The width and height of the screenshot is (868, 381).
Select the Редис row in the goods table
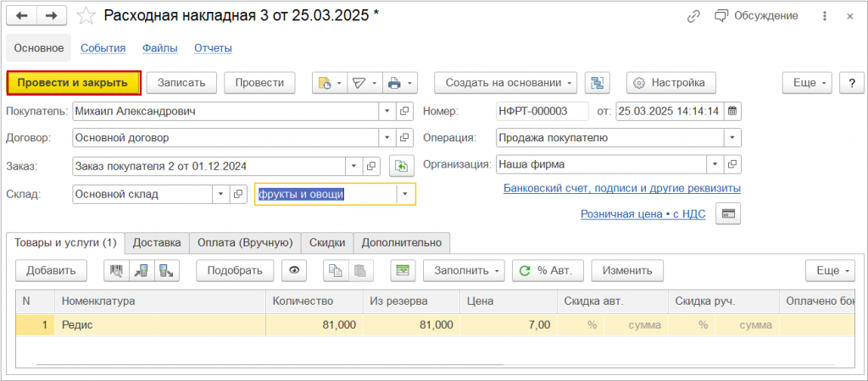coord(161,325)
